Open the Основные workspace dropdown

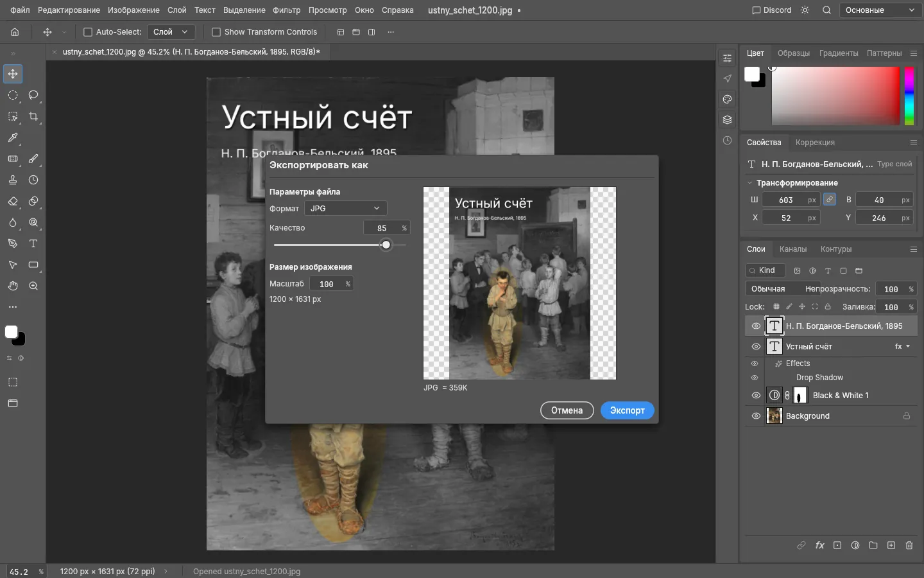880,10
